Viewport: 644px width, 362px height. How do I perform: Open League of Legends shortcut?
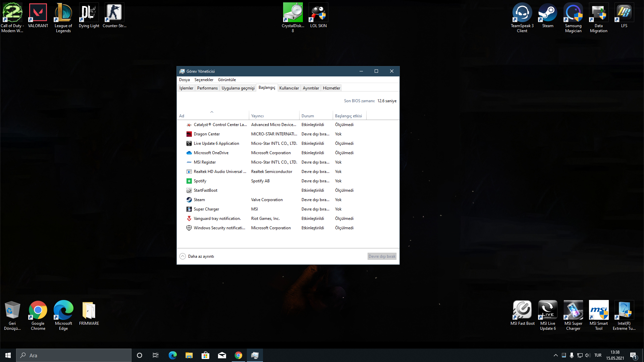pyautogui.click(x=63, y=17)
